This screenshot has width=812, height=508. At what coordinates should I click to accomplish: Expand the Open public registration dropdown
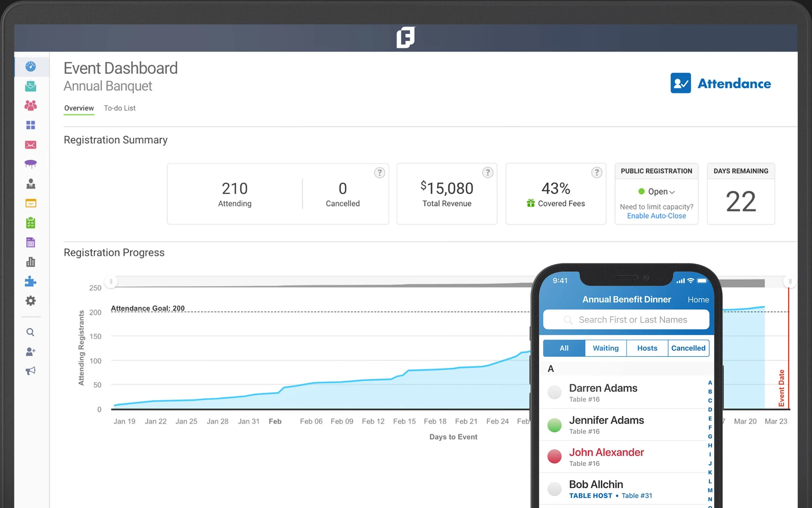point(661,192)
